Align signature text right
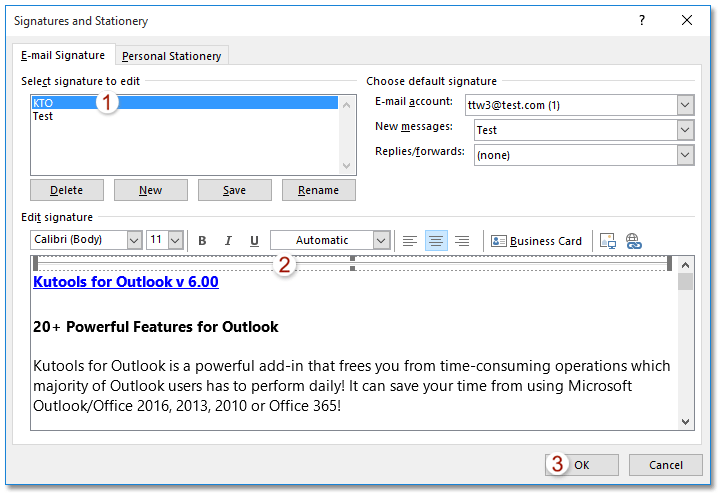This screenshot has height=493, width=719. 462,240
